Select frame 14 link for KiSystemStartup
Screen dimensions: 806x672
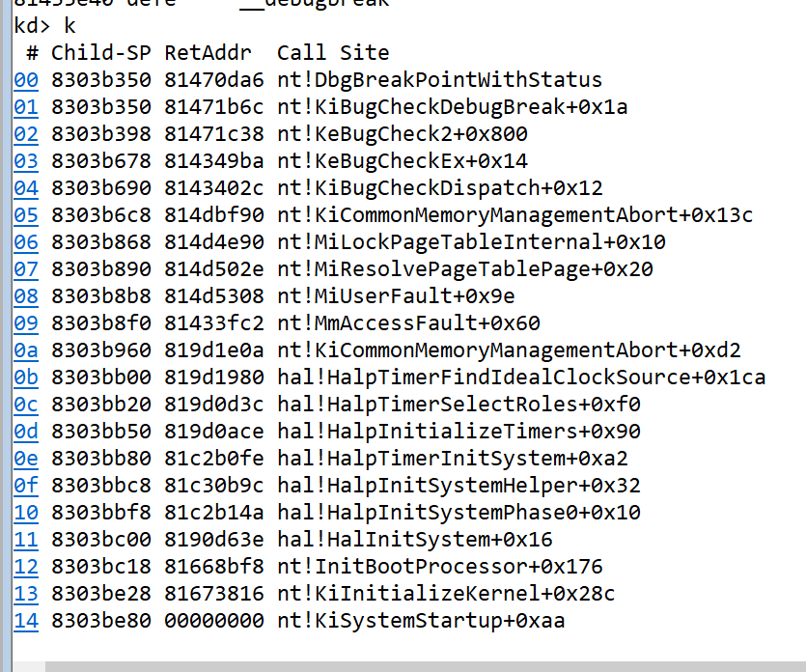coord(26,621)
